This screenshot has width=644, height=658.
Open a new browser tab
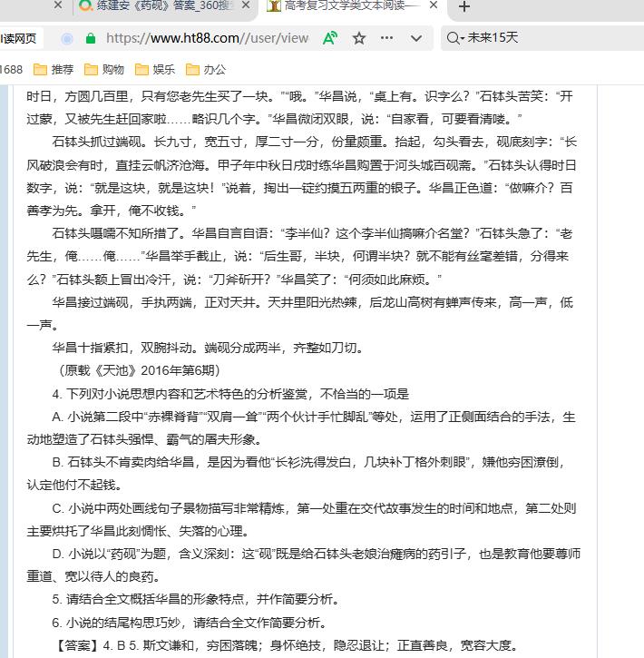(464, 6)
